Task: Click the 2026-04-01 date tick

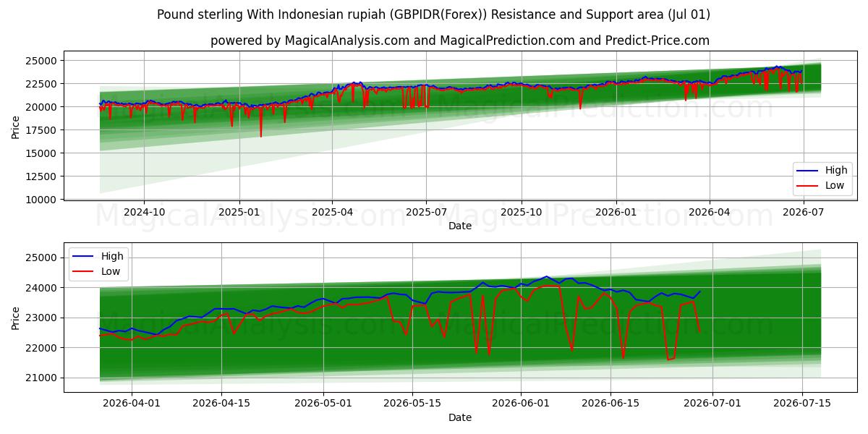Action: tap(132, 403)
